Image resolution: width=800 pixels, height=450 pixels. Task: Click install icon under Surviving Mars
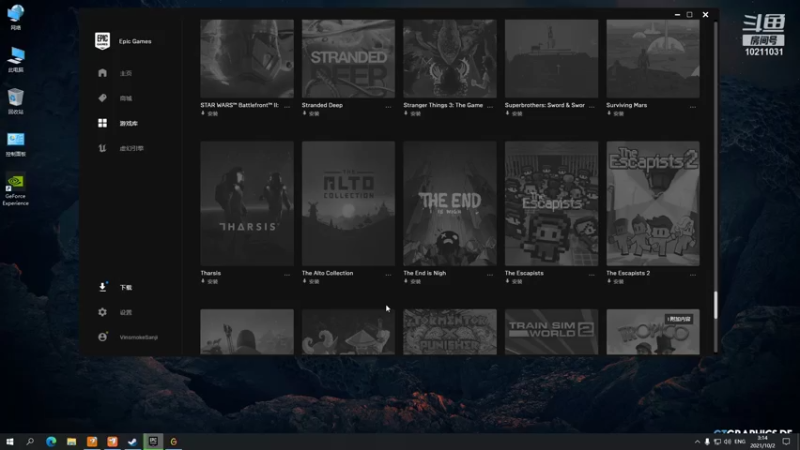(609, 113)
